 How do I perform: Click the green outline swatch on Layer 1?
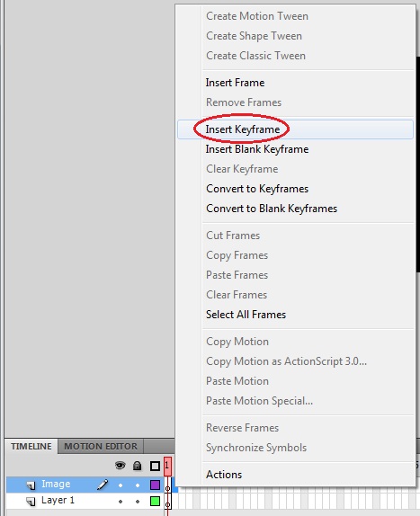coord(155,502)
